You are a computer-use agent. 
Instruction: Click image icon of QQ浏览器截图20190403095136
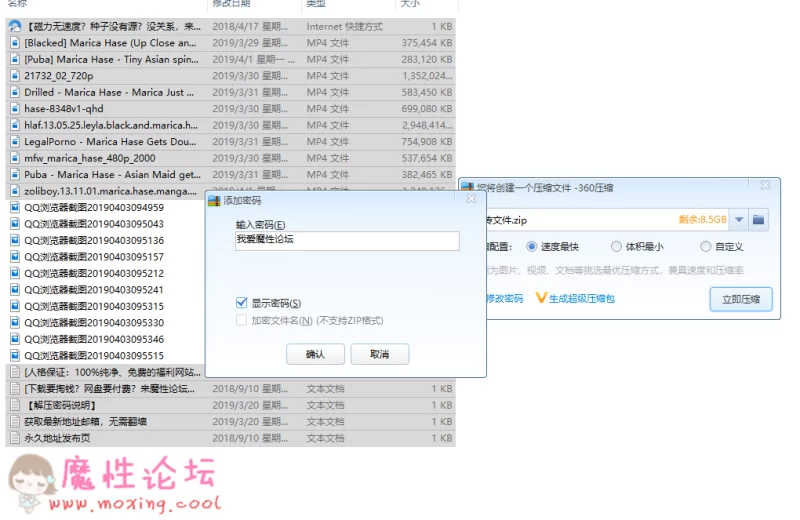click(x=15, y=240)
